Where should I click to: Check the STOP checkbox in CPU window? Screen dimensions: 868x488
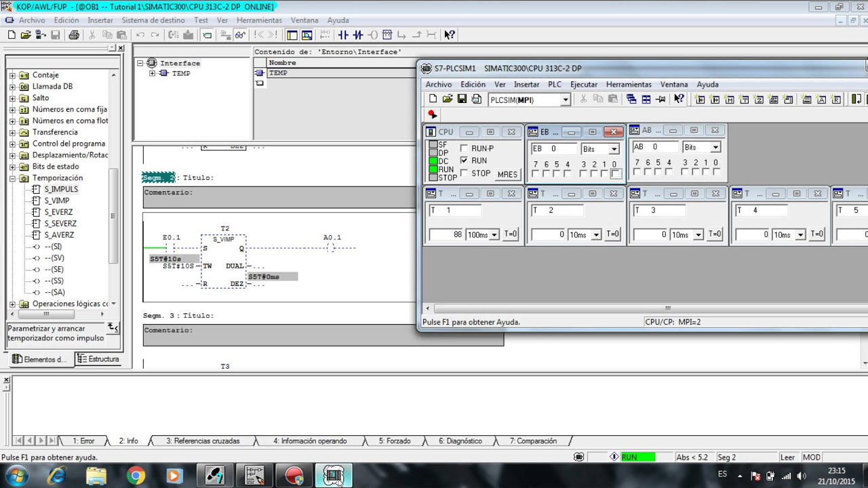tap(465, 173)
